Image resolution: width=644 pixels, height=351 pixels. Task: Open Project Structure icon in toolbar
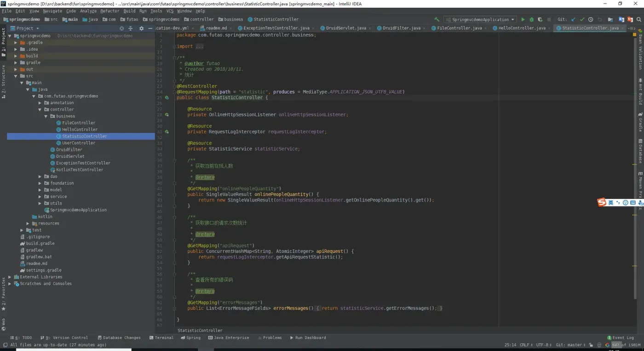610,20
